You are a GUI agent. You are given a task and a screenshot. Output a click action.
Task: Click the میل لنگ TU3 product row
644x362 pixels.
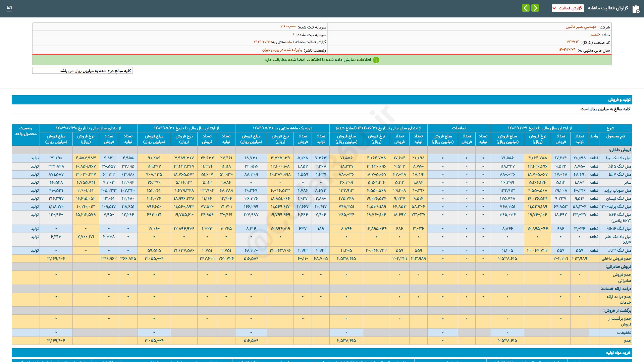[619, 250]
